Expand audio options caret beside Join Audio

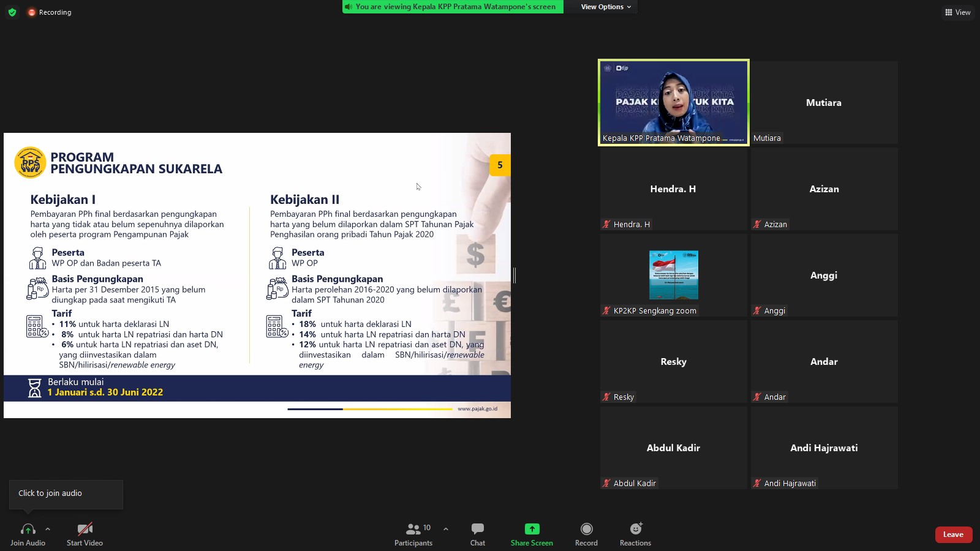(x=48, y=529)
